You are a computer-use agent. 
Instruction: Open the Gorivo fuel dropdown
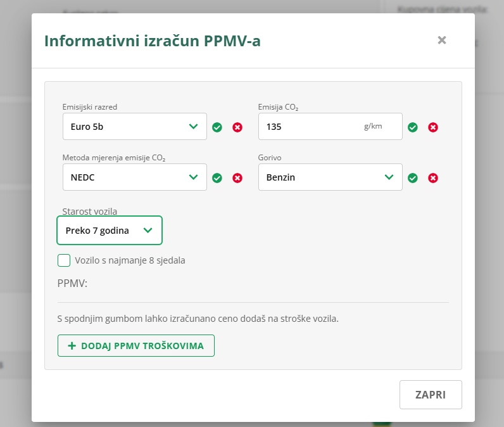[330, 177]
